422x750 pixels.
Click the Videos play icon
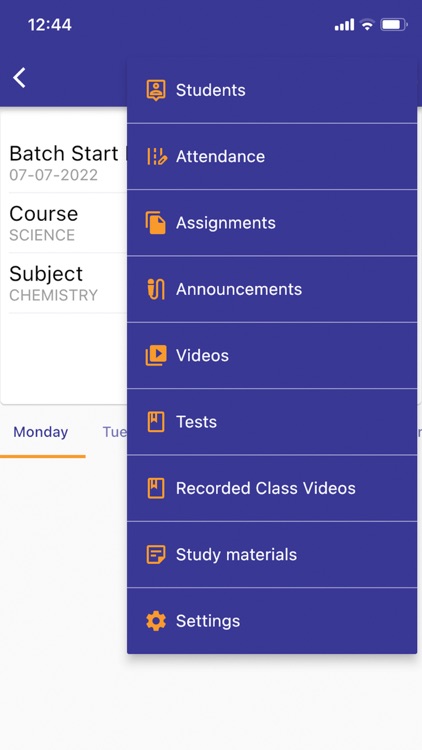156,355
